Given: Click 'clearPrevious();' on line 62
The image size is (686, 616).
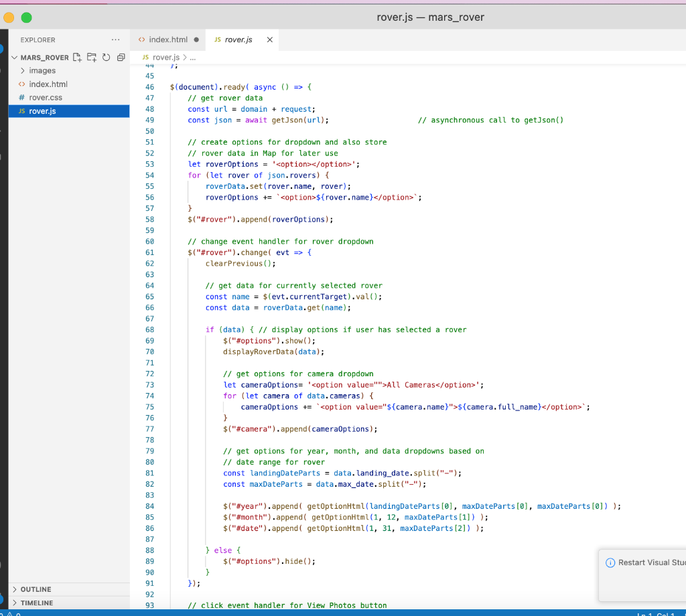Looking at the screenshot, I should [241, 264].
